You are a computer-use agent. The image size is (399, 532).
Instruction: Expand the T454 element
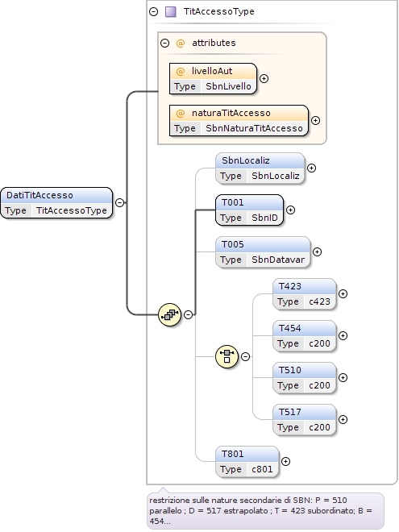click(x=343, y=336)
